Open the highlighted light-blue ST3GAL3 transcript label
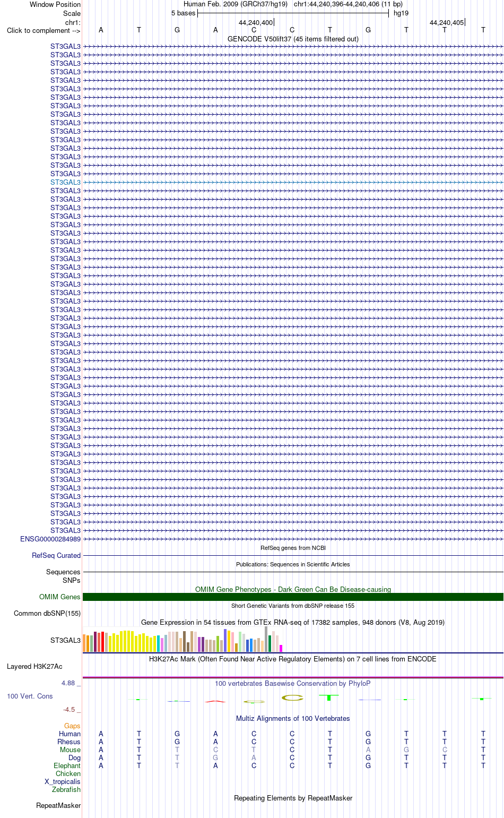 click(65, 182)
